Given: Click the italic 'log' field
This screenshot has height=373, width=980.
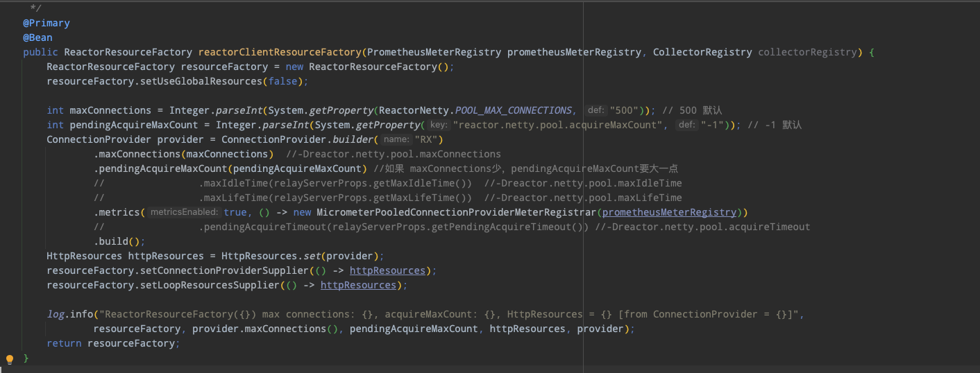Looking at the screenshot, I should [x=56, y=314].
